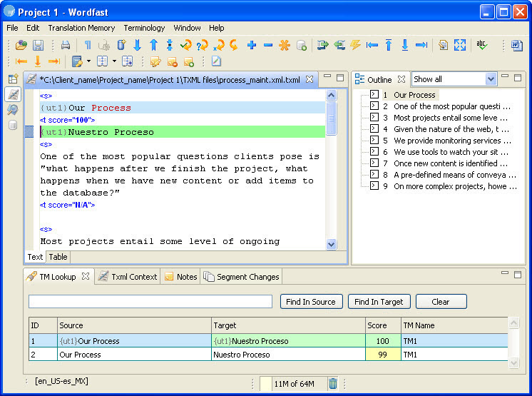Image resolution: width=532 pixels, height=396 pixels.
Task: Click the blue left arrow to bar icon
Action: 372,45
